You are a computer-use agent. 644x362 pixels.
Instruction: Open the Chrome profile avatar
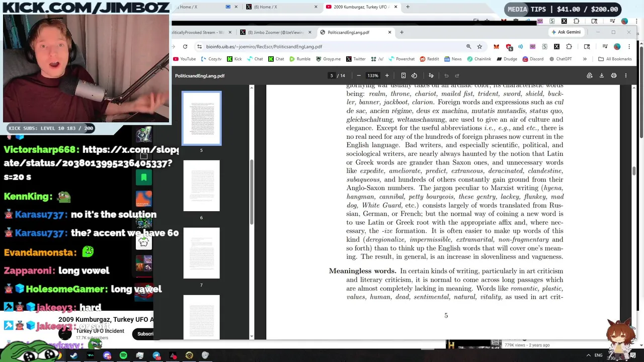(617, 46)
